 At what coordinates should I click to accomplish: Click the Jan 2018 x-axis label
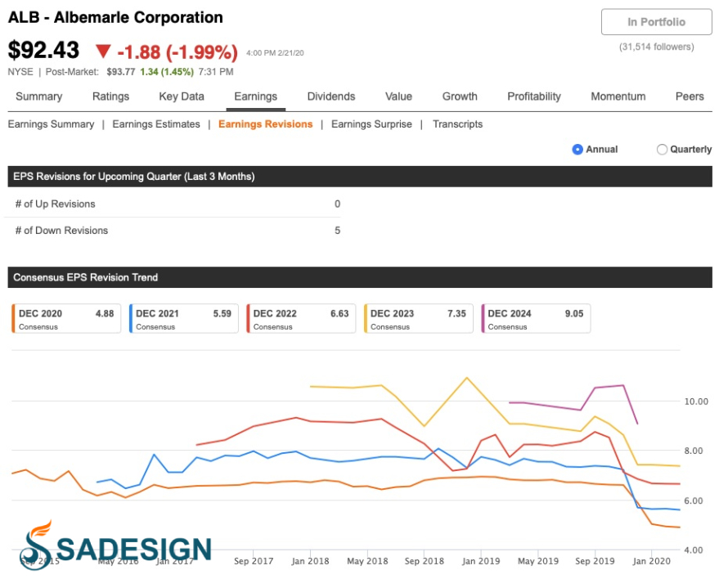(310, 561)
